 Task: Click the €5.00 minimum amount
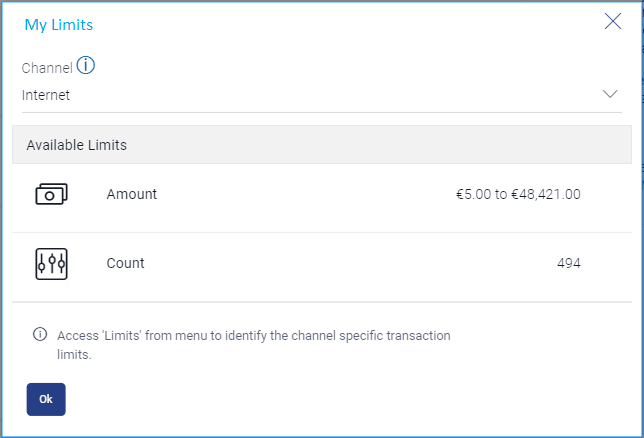coord(474,195)
